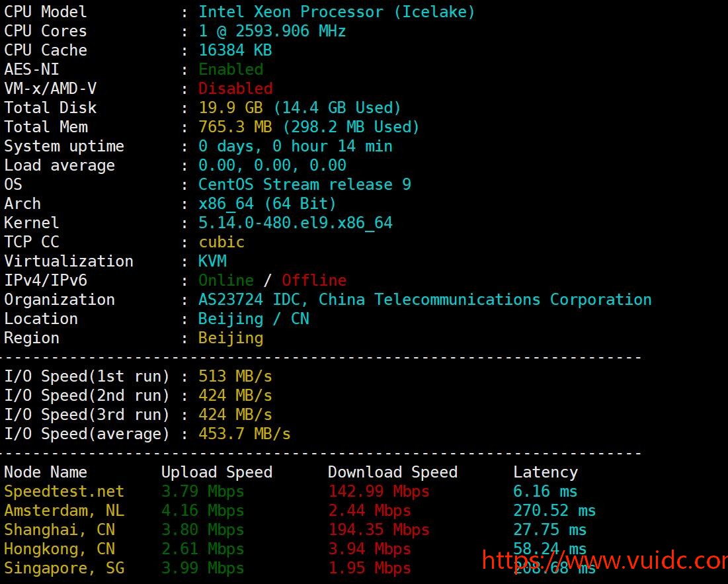Click the 'I/O Speed(average)' label

click(87, 434)
